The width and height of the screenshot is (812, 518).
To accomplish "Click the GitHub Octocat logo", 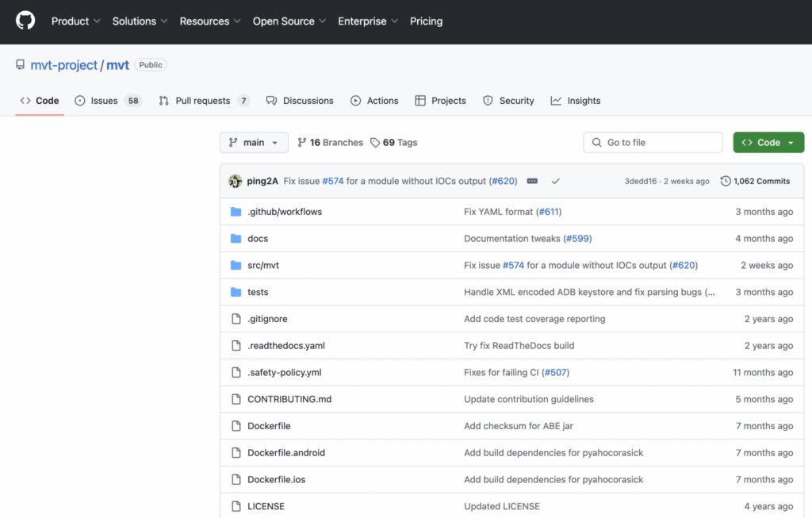I will 25,21.
